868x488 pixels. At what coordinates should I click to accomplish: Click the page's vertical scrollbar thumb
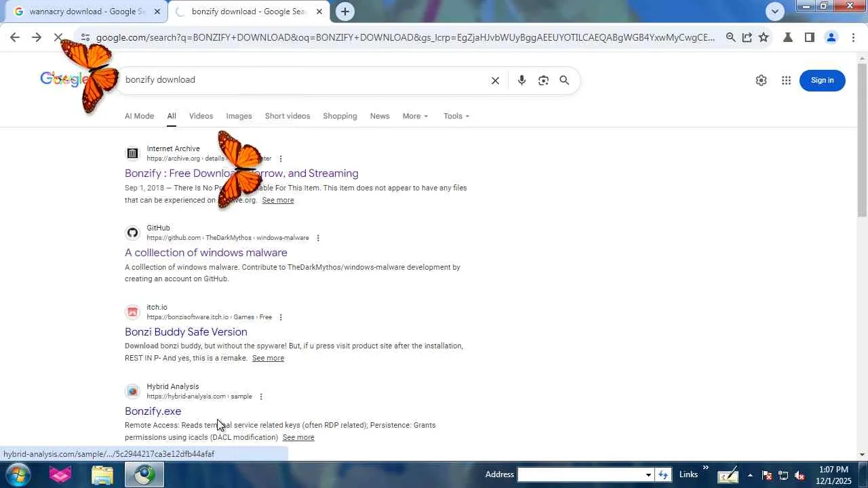point(862,140)
